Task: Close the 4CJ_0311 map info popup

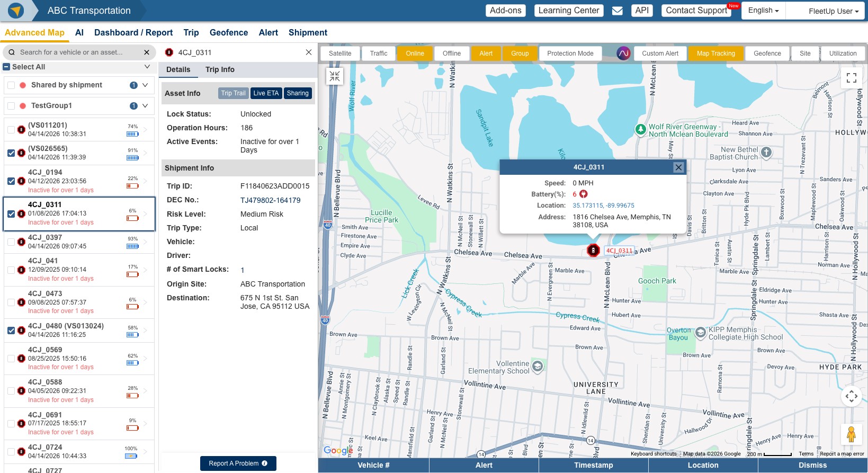Action: pyautogui.click(x=678, y=167)
